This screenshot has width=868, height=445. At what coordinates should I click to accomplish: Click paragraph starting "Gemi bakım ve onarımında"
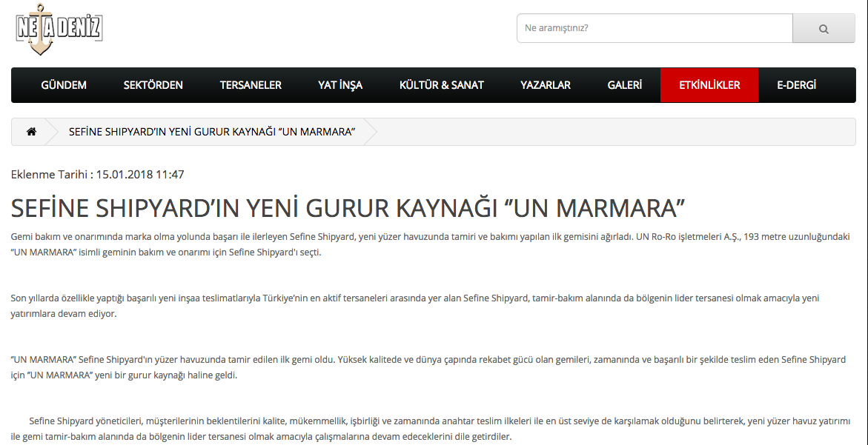pos(431,245)
